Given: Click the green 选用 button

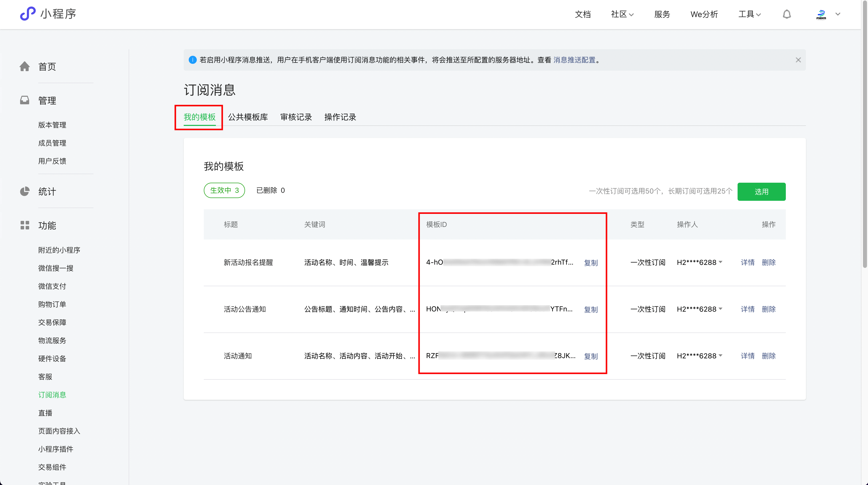Looking at the screenshot, I should click(x=761, y=191).
